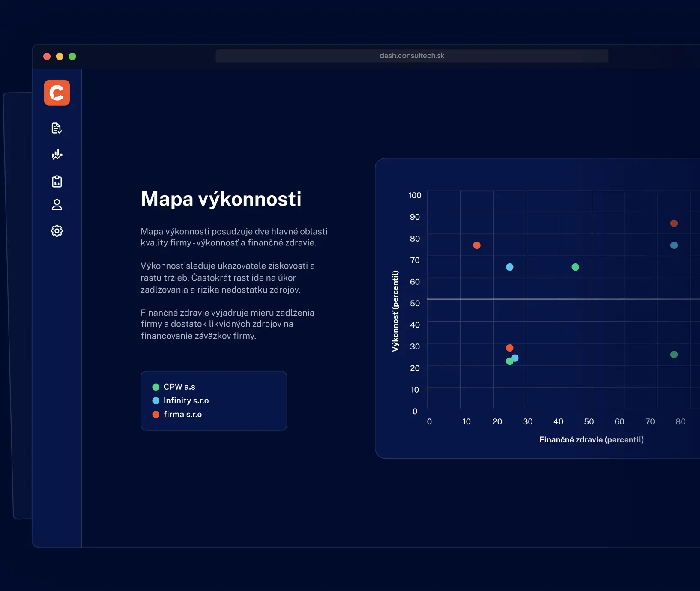This screenshot has height=591, width=700.
Task: Open the documents icon in the sidebar
Action: [x=57, y=128]
